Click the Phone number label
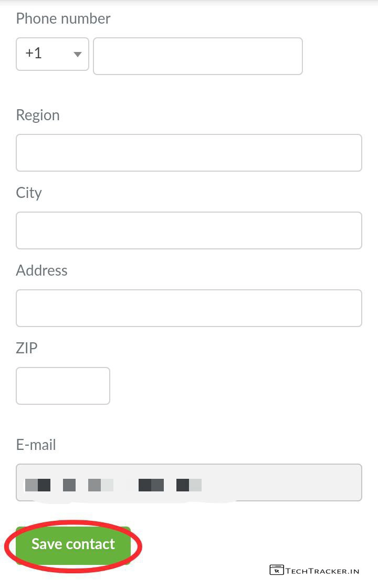This screenshot has height=588, width=378. pos(63,18)
